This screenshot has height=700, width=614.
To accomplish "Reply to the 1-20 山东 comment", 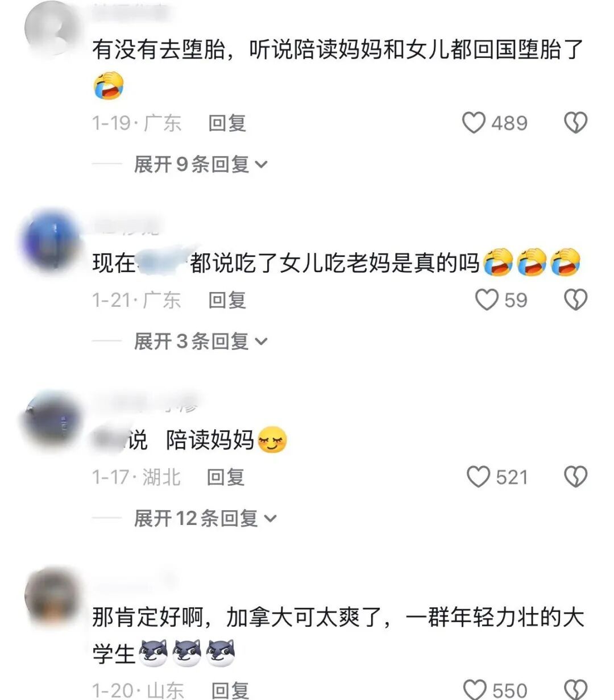I will pyautogui.click(x=230, y=690).
